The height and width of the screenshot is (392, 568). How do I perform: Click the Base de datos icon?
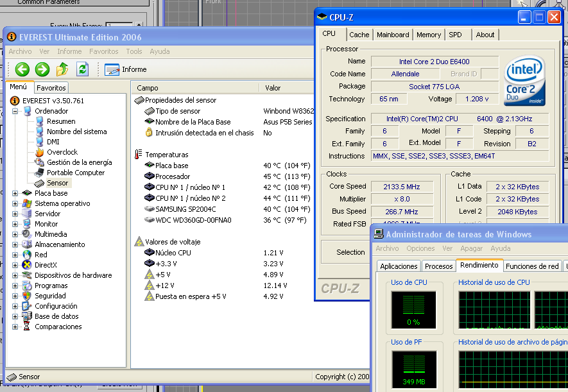(x=27, y=316)
